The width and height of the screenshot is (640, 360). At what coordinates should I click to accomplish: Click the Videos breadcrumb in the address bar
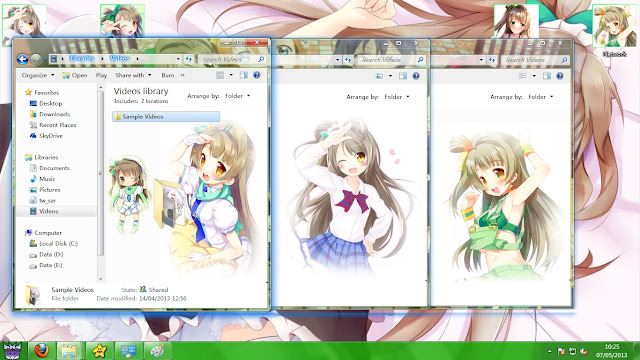click(120, 59)
